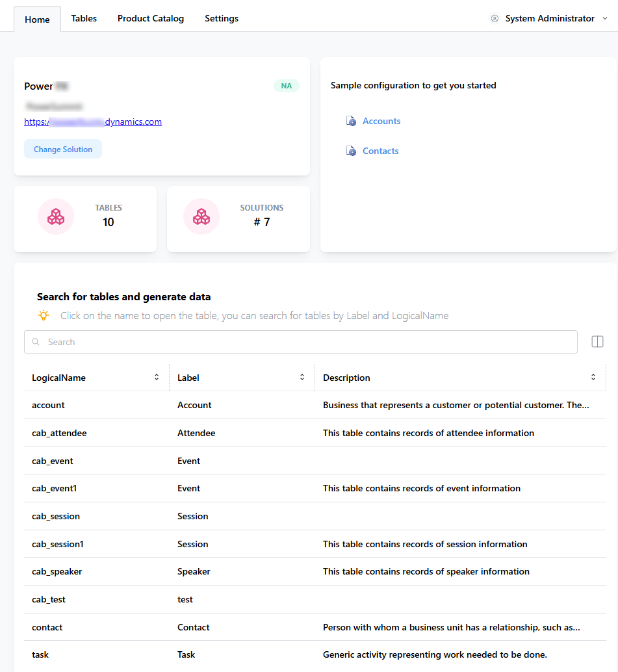This screenshot has width=618, height=672.
Task: Switch to the Tables tab
Action: (x=84, y=19)
